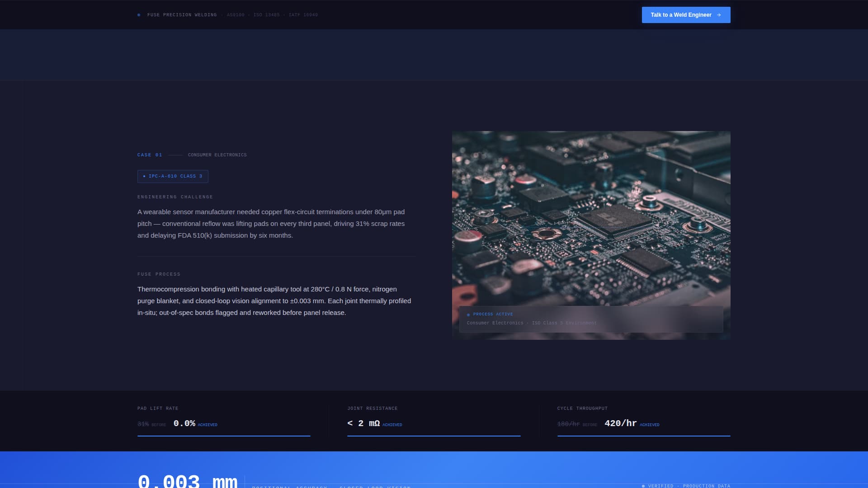Screen dimensions: 868x488
Task: Click the Talk to a Weld Engineer button
Action: [686, 15]
